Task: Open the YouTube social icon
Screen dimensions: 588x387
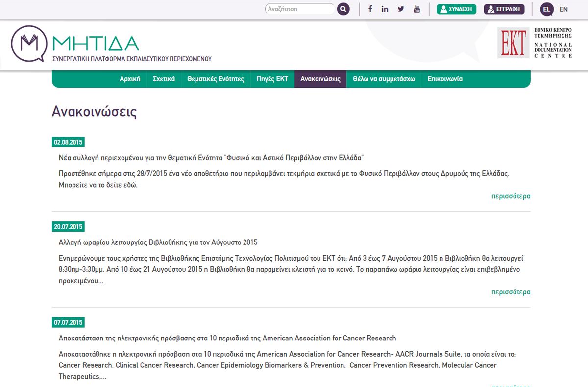Action: tap(417, 9)
